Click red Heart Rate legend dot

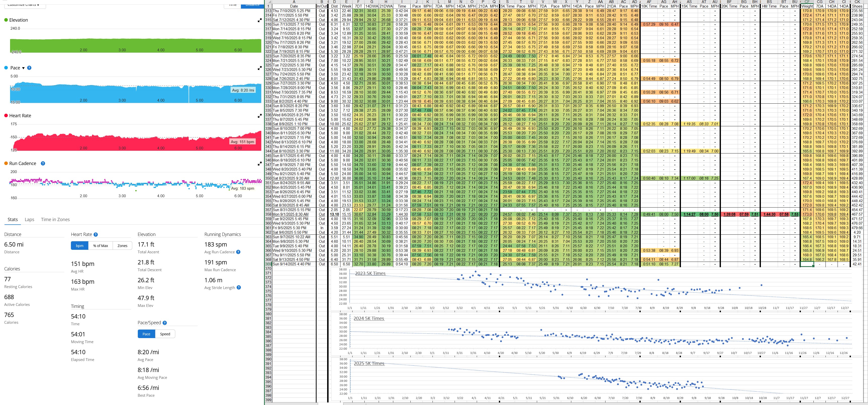point(6,115)
